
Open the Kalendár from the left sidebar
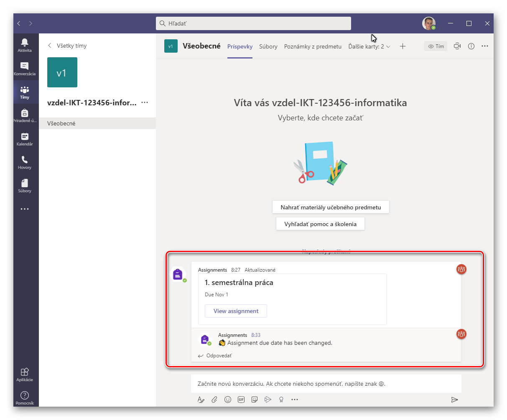tap(25, 138)
